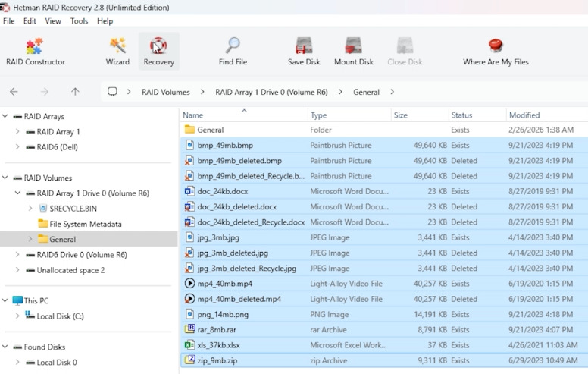Click RAID Array 1 Drive 0 breadcrumb
Image resolution: width=588 pixels, height=374 pixels.
(271, 92)
